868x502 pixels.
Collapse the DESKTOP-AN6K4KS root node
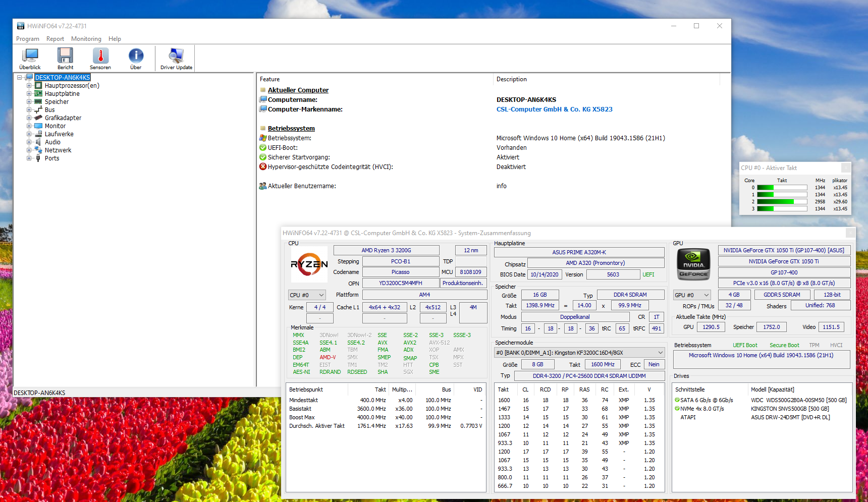coord(20,78)
